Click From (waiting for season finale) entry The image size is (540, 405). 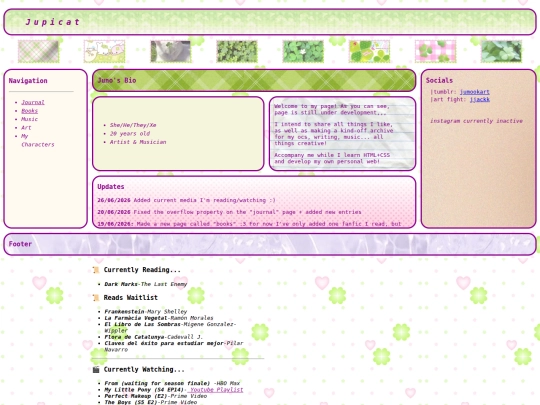(x=172, y=383)
